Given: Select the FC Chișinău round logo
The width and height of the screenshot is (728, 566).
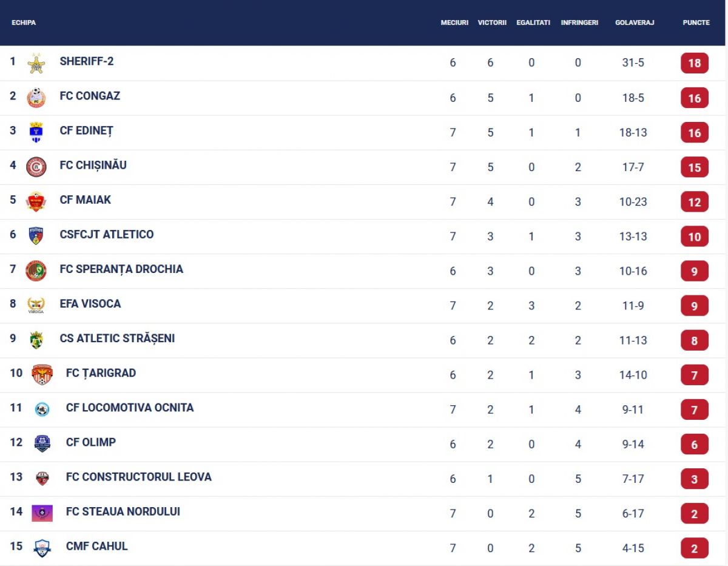Looking at the screenshot, I should (x=36, y=167).
